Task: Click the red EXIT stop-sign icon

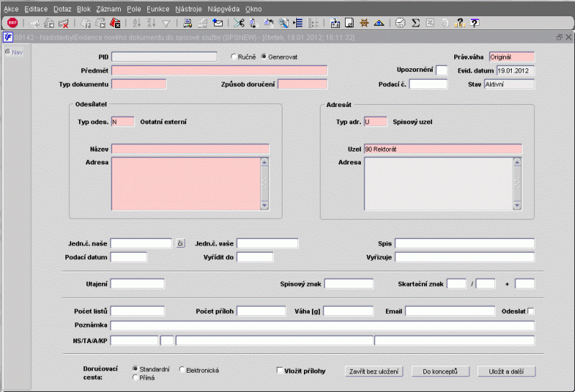Action: click(x=12, y=23)
